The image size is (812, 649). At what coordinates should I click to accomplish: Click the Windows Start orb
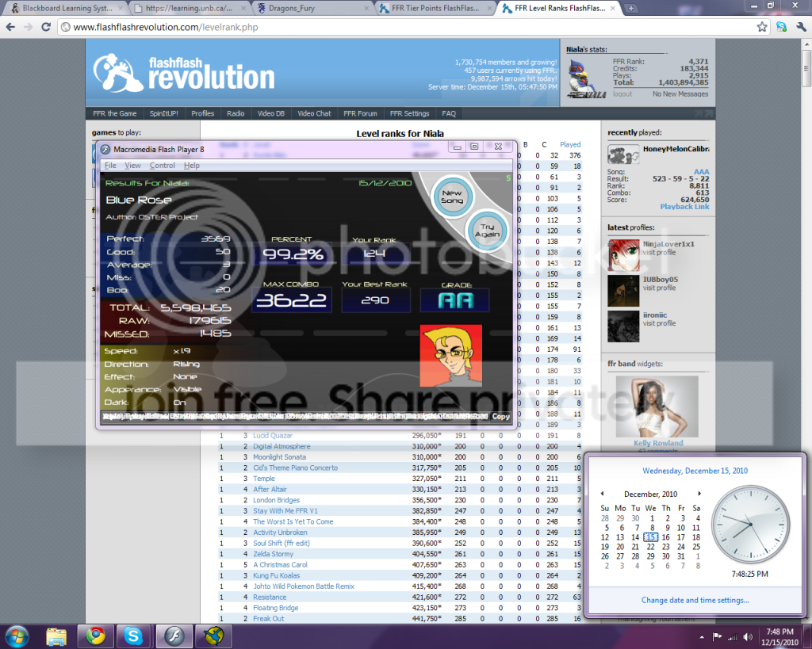(17, 636)
